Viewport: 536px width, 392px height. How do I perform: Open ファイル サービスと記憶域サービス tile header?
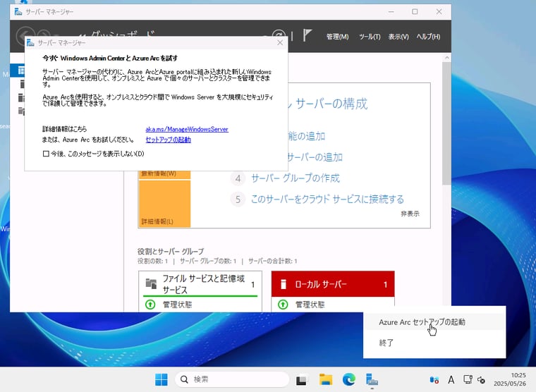pos(200,284)
